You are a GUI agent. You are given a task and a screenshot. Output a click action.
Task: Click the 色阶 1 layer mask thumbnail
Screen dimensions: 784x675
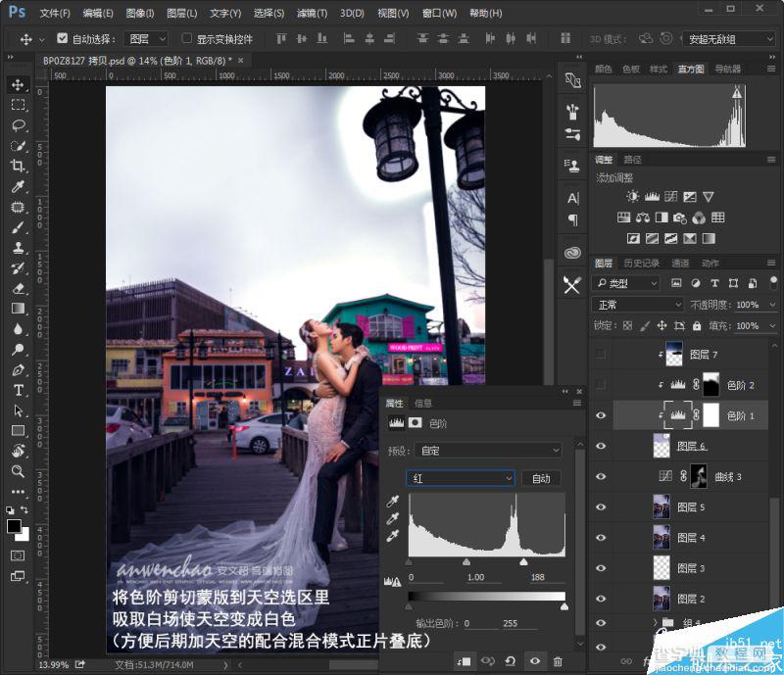tap(711, 415)
